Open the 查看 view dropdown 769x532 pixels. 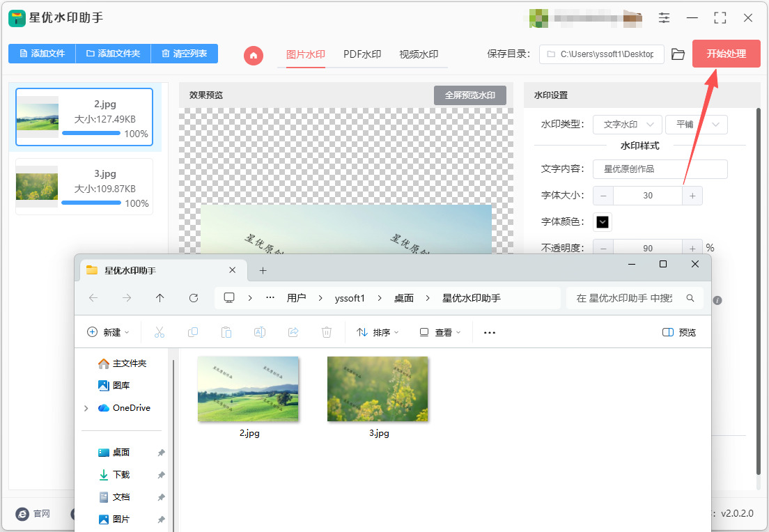pos(440,332)
